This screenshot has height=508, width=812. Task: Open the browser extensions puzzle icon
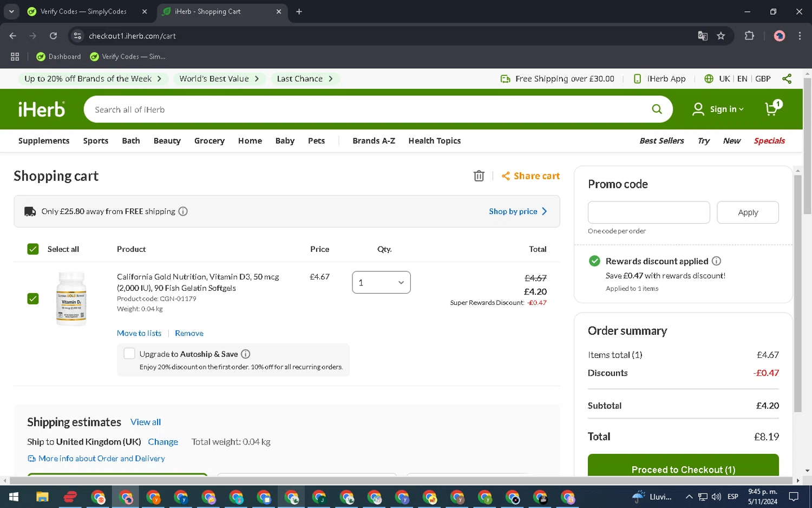coord(749,36)
